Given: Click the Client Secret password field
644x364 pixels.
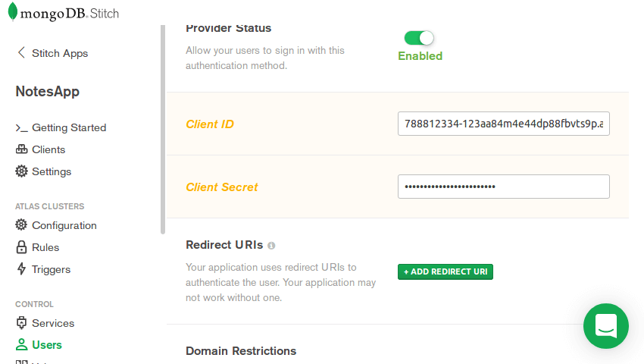Looking at the screenshot, I should pyautogui.click(x=503, y=187).
